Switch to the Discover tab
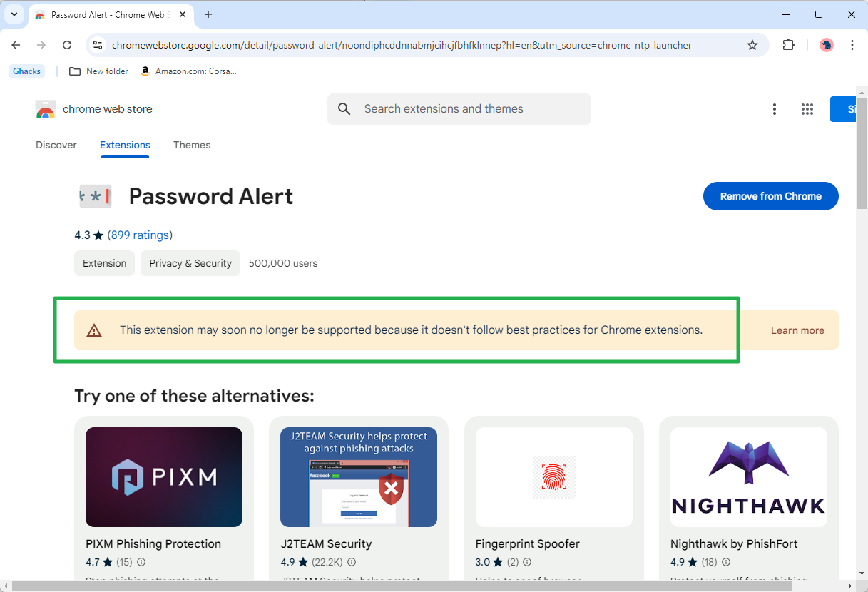The width and height of the screenshot is (868, 592). point(56,145)
